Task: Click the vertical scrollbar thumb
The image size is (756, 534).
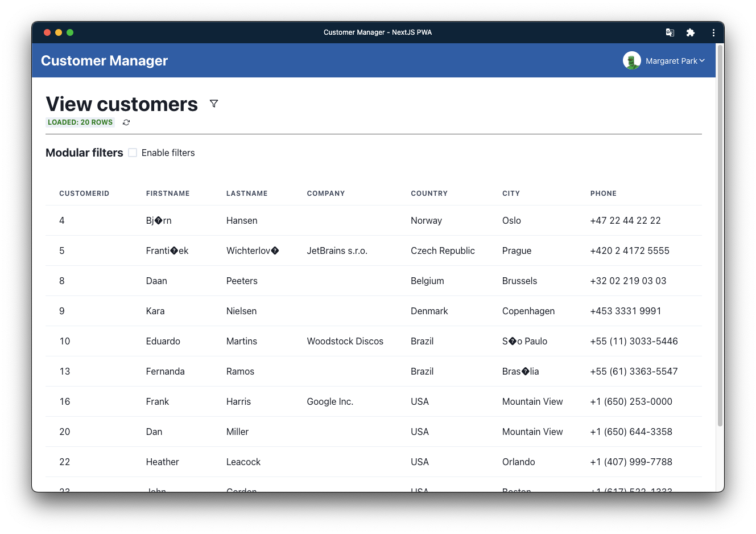Action: click(720, 235)
